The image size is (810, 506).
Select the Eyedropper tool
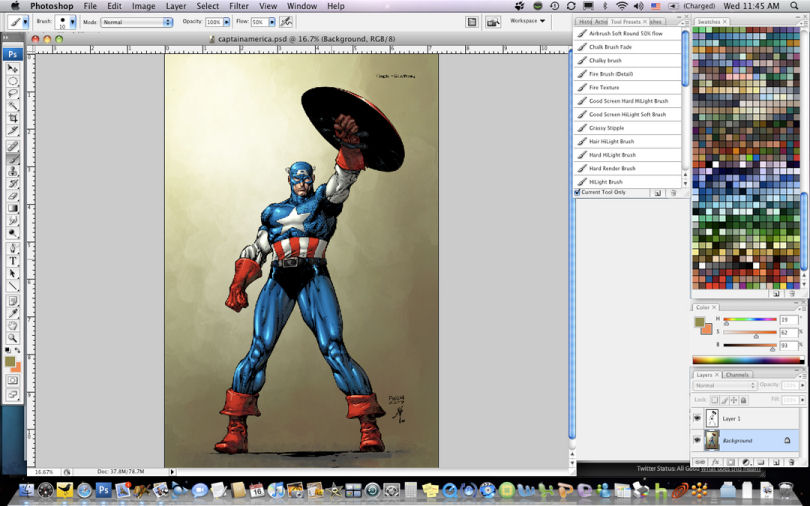[x=13, y=313]
